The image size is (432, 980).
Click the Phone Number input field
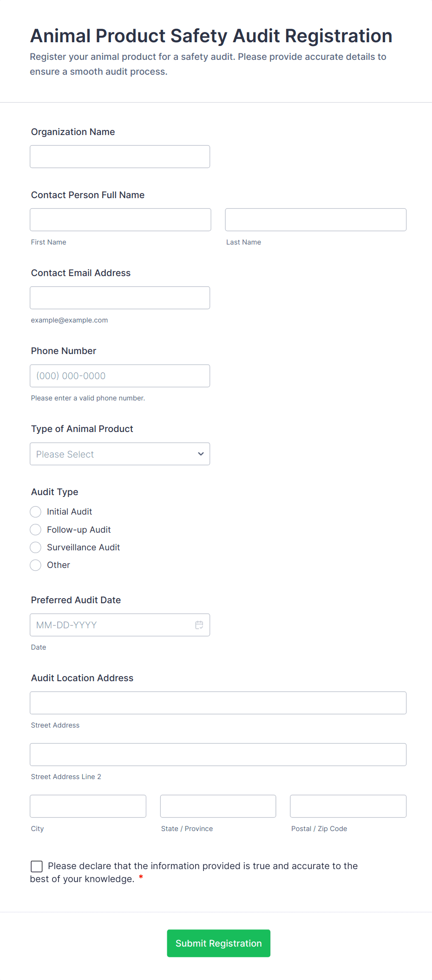(120, 376)
